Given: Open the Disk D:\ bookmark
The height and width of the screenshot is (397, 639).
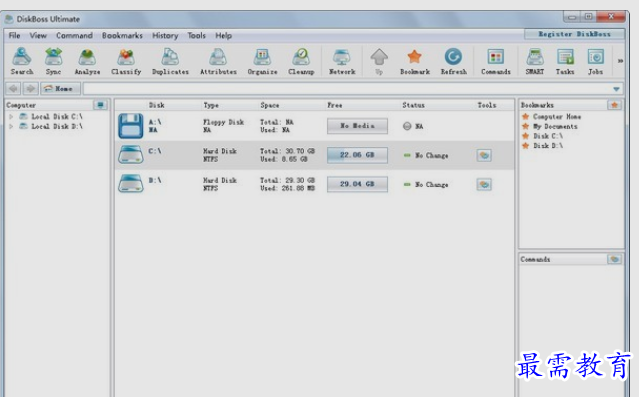Looking at the screenshot, I should point(548,146).
